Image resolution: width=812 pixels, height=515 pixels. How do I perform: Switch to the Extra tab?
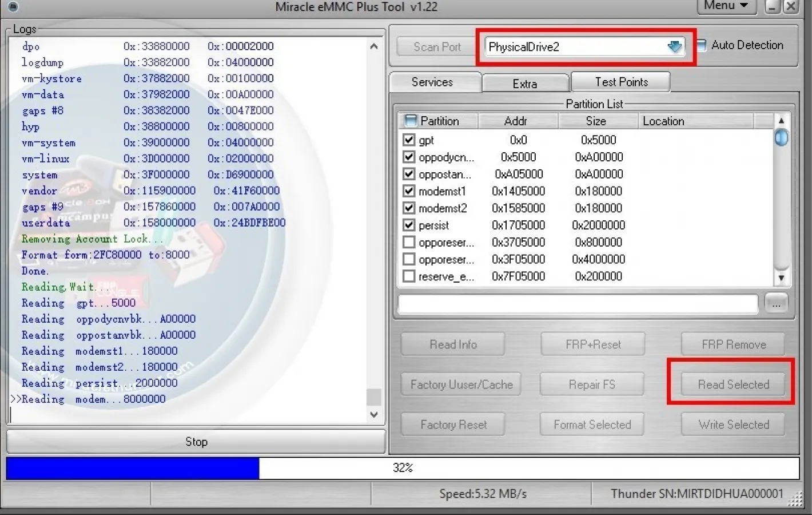pyautogui.click(x=525, y=84)
